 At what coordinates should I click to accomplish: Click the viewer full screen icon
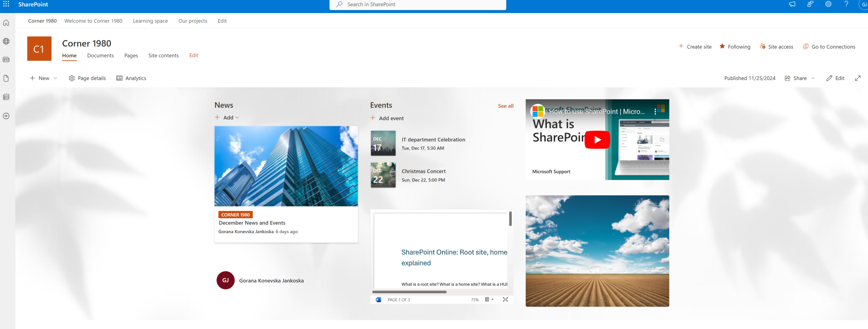505,300
